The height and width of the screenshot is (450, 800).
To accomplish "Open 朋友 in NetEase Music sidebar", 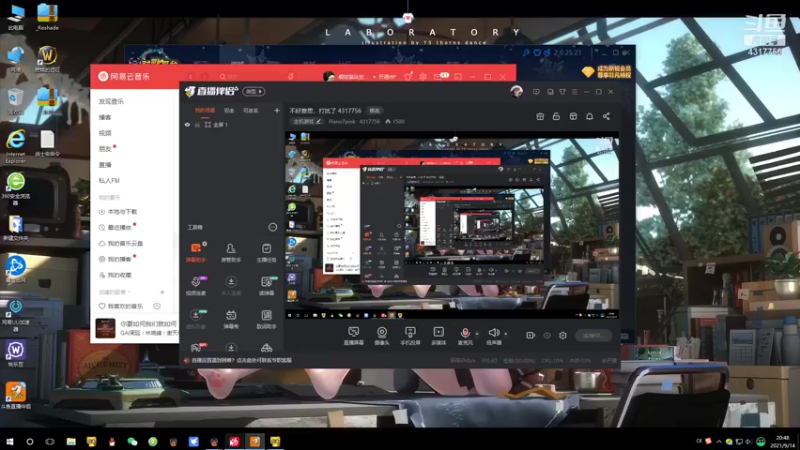I will coord(105,149).
